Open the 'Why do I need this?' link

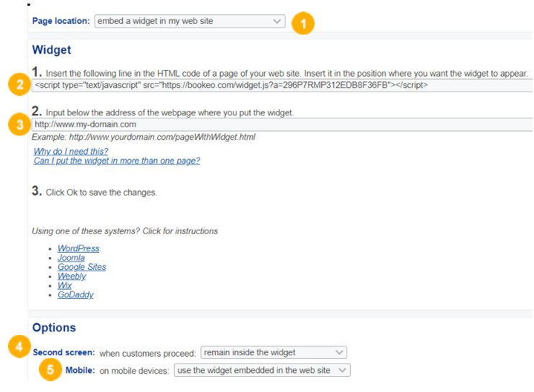pyautogui.click(x=71, y=151)
